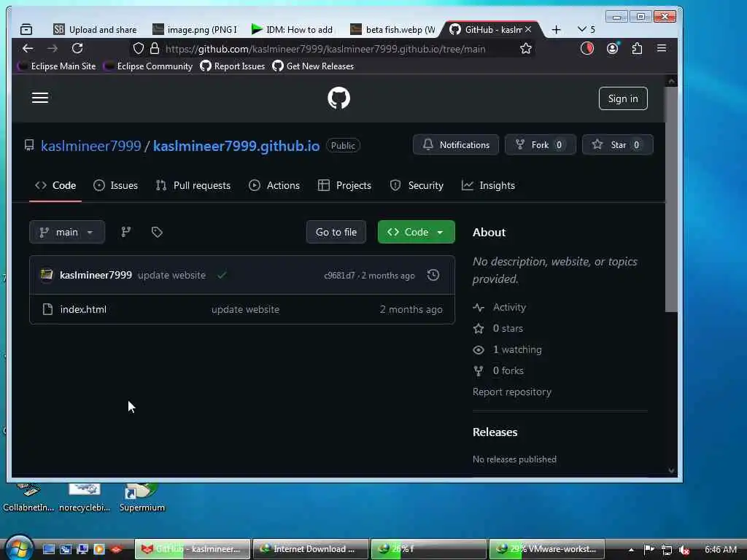Viewport: 747px width, 560px height.
Task: Open a new browser tab
Action: click(x=556, y=29)
